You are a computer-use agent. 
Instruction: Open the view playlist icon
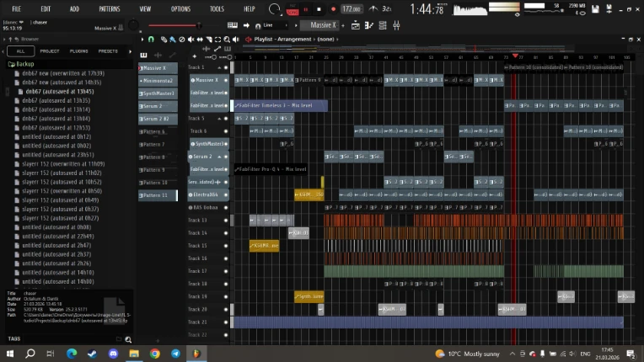click(x=356, y=25)
